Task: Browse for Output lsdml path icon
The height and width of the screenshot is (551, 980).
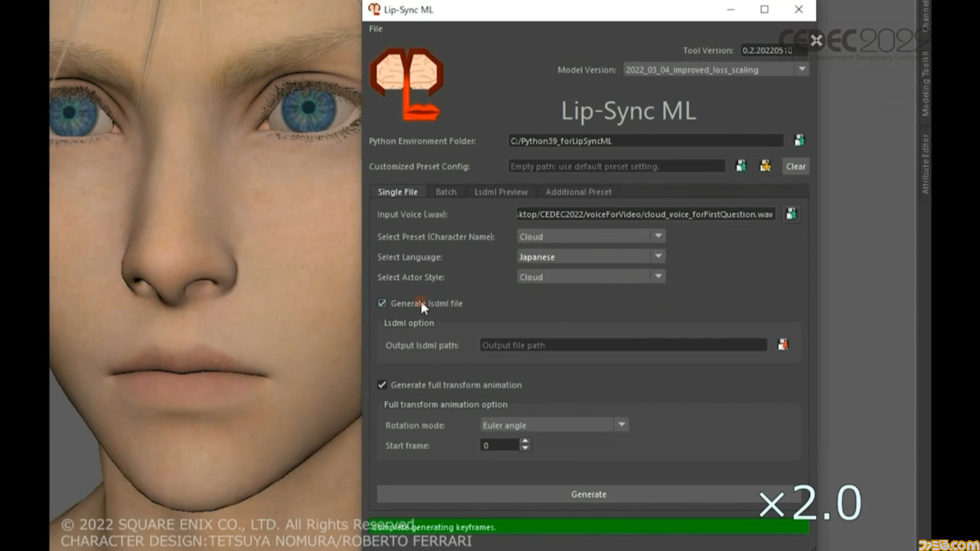Action: coord(782,345)
